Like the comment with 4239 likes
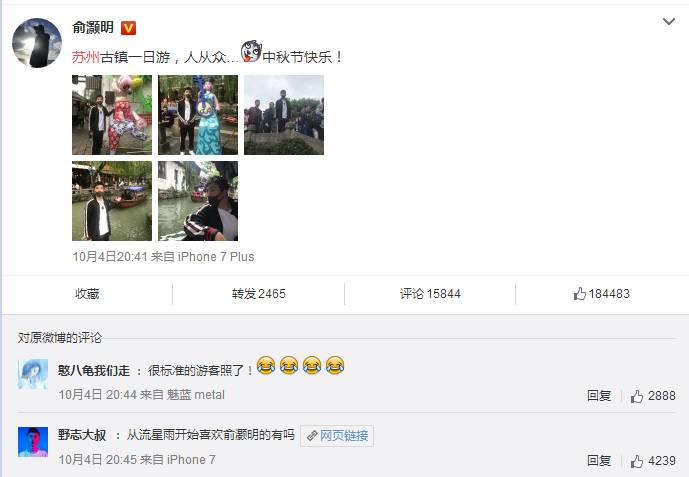This screenshot has width=689, height=477. (637, 461)
